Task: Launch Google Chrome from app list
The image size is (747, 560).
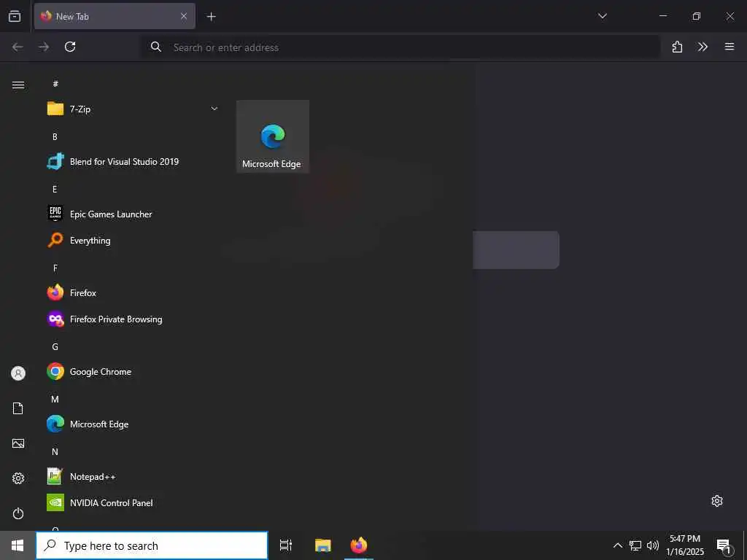Action: (x=133, y=371)
